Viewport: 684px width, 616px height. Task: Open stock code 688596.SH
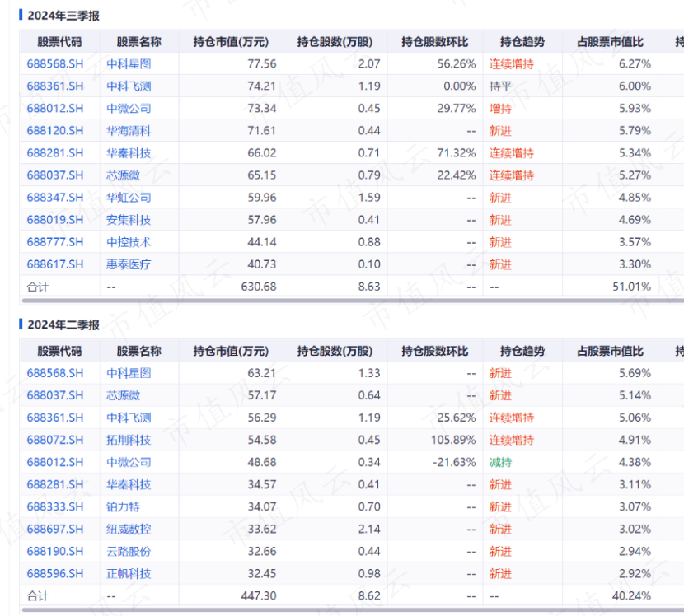55,573
